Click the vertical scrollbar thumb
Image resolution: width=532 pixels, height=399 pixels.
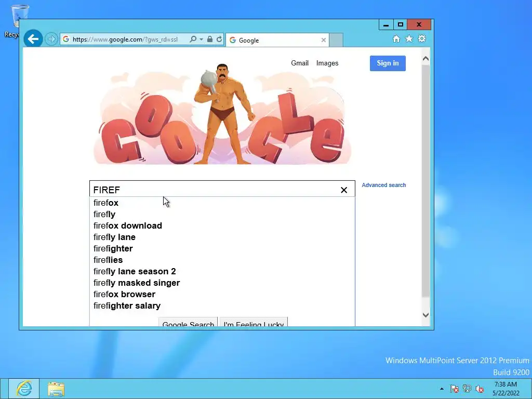[426, 181]
